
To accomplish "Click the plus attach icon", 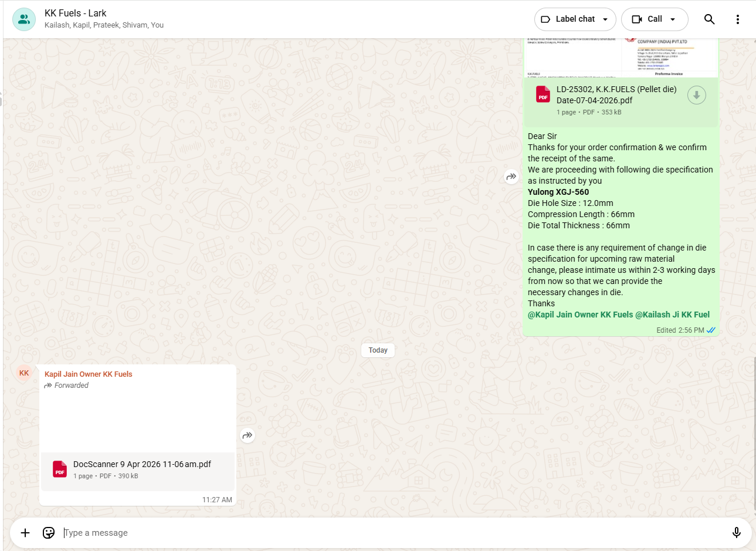I will 25,532.
